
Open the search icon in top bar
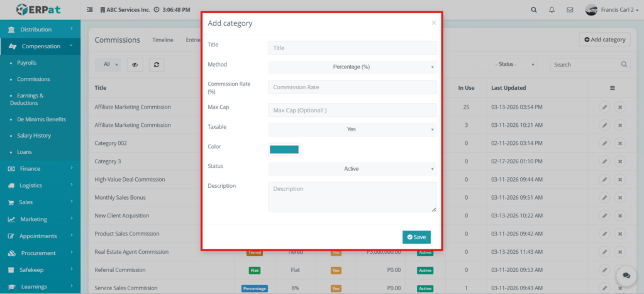[x=534, y=10]
